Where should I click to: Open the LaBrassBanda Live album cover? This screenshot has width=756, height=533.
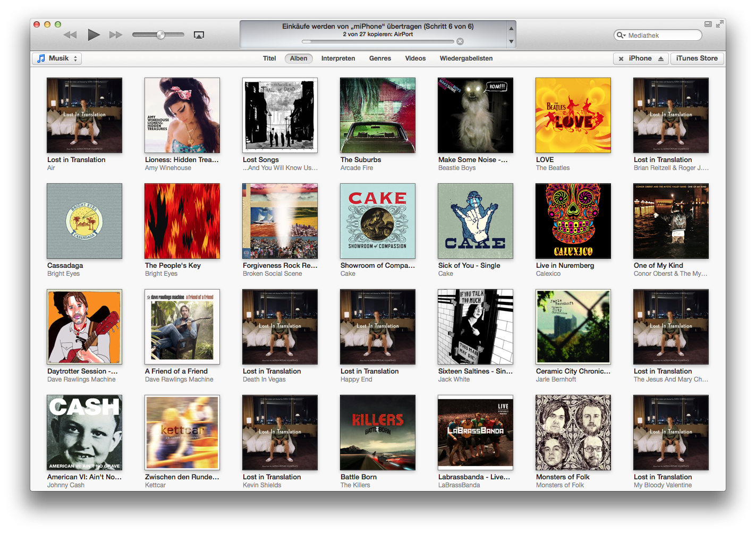475,433
